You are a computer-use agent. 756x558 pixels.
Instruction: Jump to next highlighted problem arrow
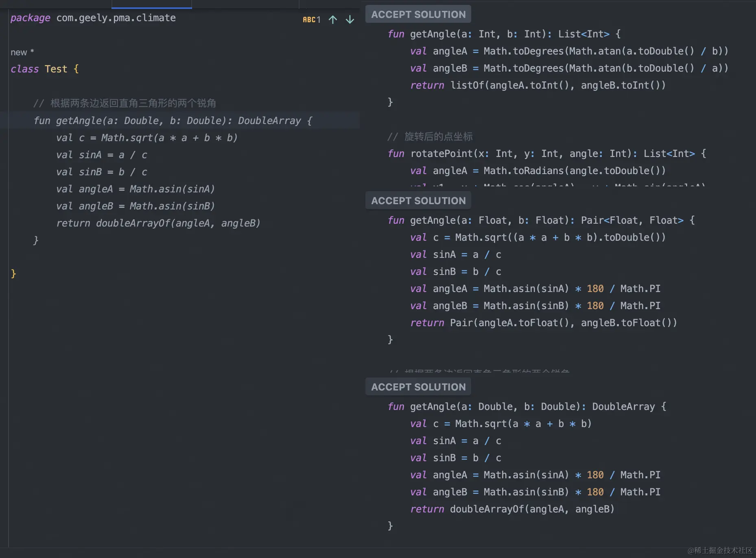350,20
